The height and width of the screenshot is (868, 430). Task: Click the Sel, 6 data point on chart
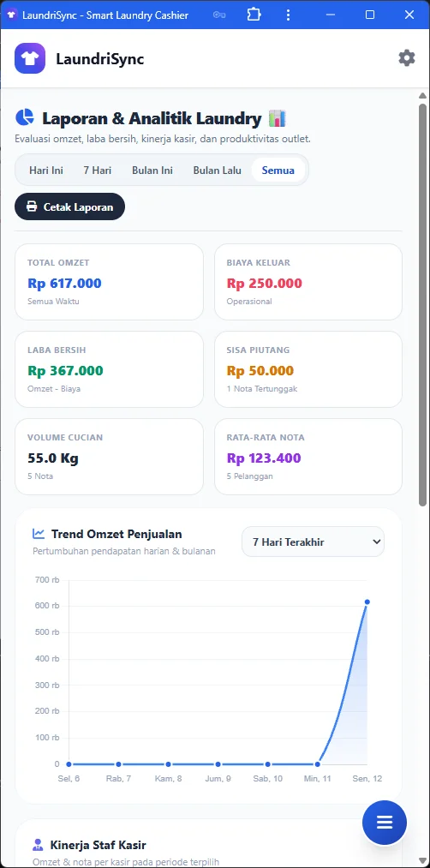coord(69,764)
